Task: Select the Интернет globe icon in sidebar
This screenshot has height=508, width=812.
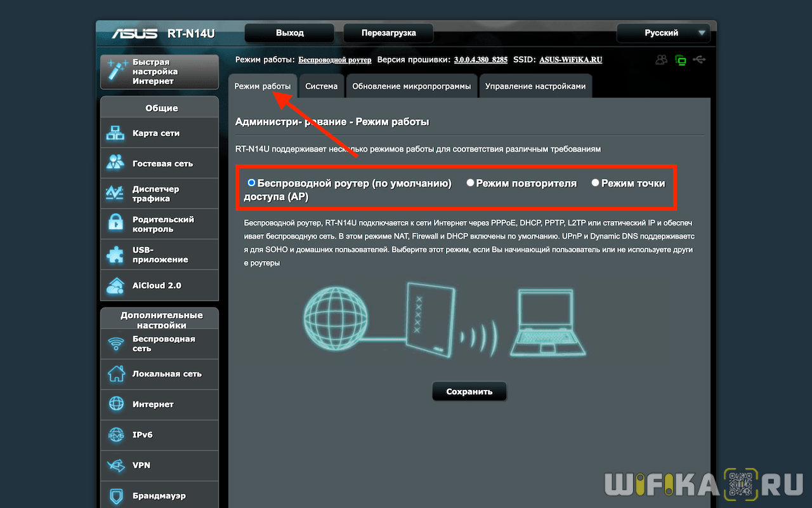Action: pyautogui.click(x=115, y=404)
